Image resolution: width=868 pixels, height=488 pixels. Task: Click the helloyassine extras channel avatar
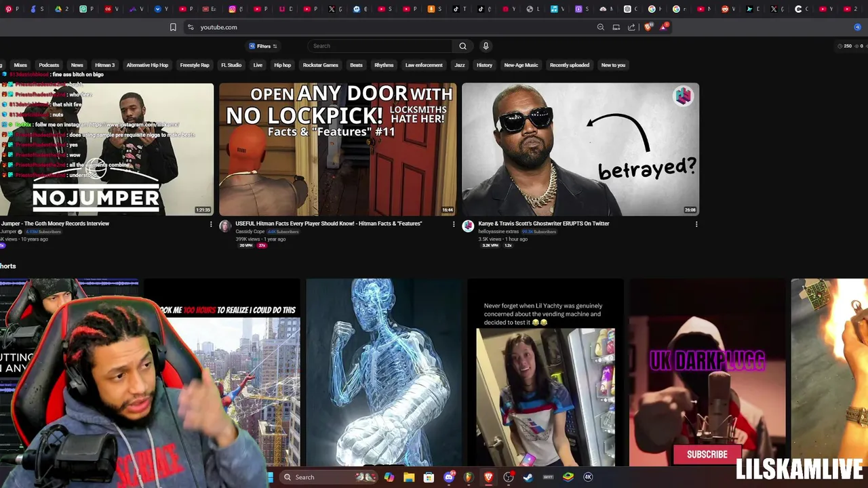pos(468,226)
